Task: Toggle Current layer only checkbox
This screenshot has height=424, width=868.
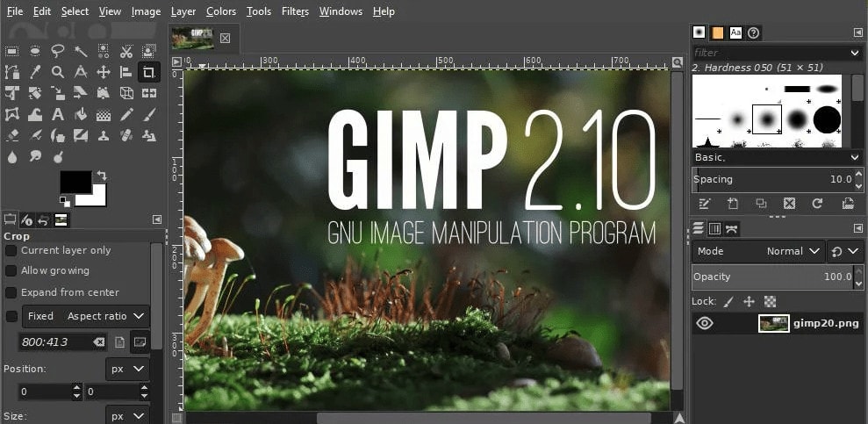Action: click(11, 251)
